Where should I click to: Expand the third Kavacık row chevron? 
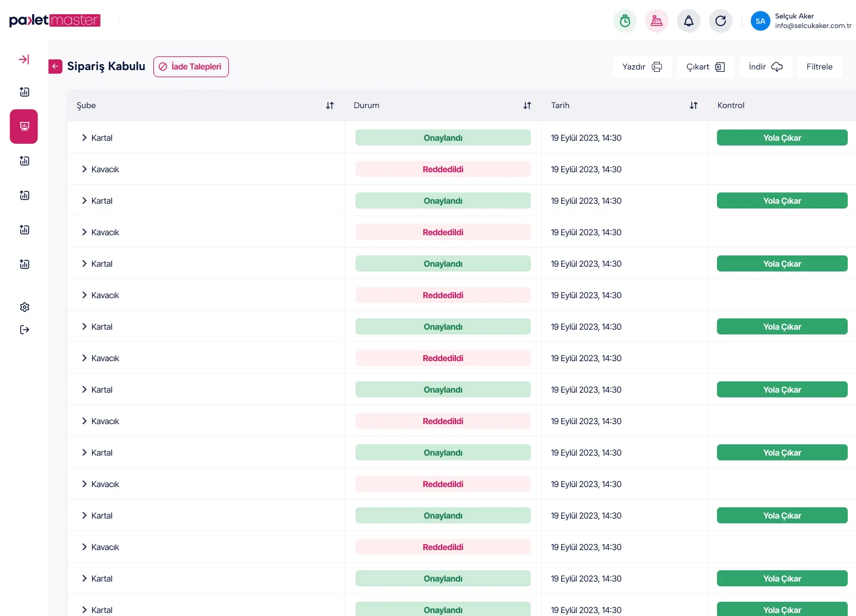[84, 295]
